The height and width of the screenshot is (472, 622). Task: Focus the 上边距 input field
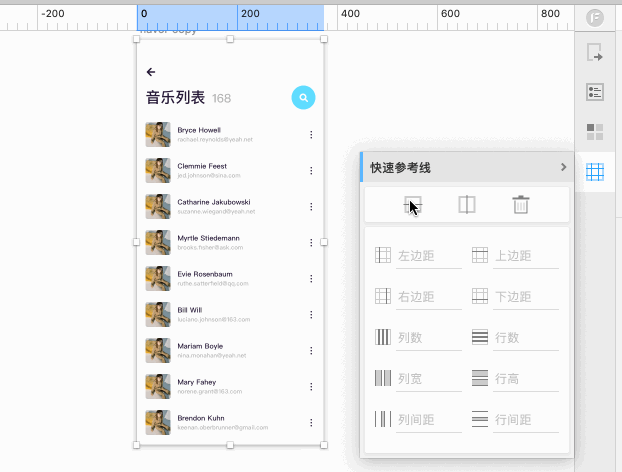(x=526, y=256)
